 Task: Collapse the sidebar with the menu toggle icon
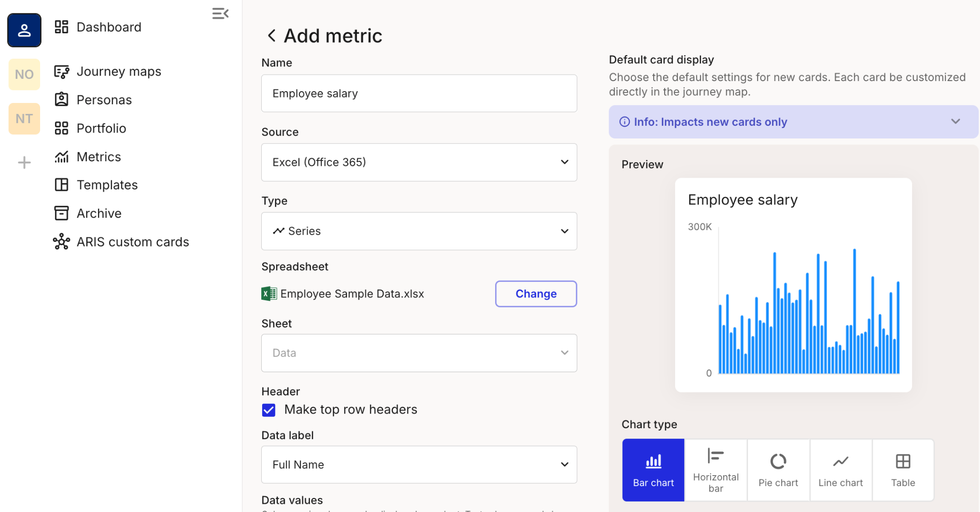click(220, 14)
